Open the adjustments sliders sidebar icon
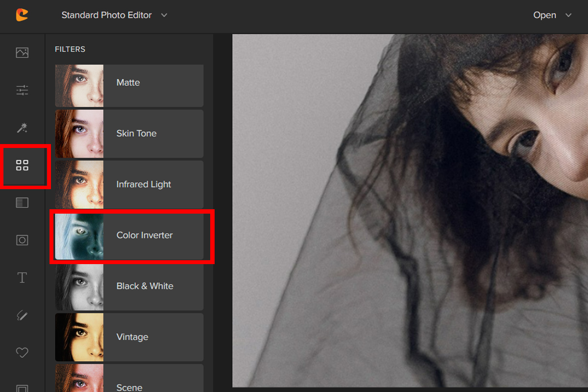588x392 pixels. click(22, 90)
